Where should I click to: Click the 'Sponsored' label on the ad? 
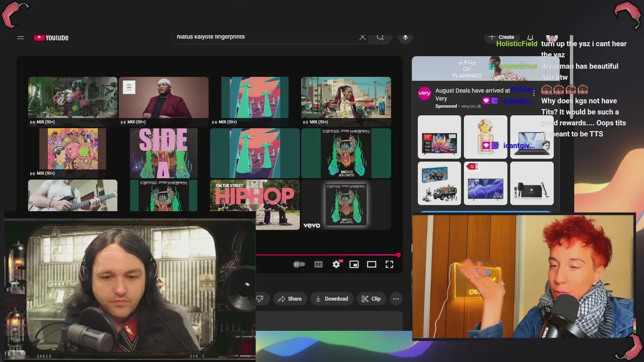[446, 107]
